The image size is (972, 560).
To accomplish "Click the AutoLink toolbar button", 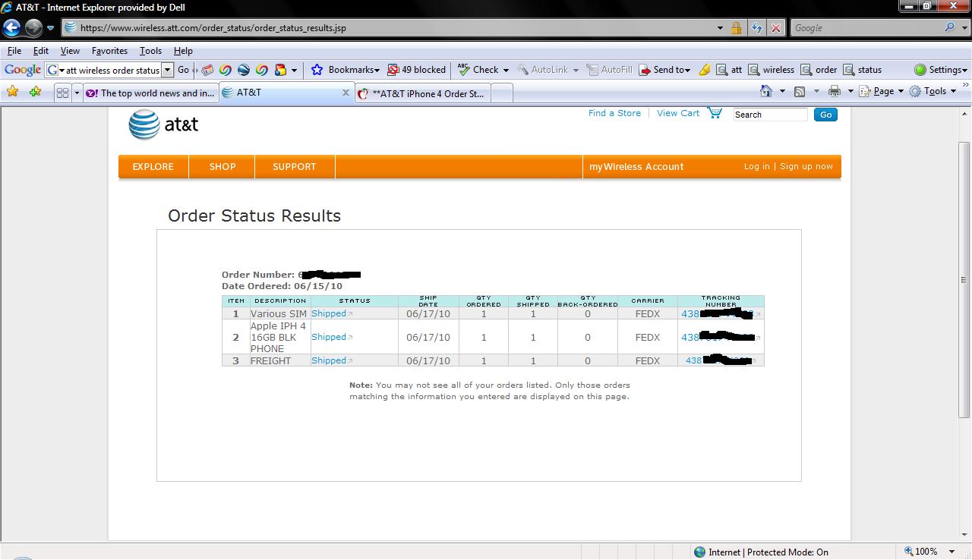I will click(x=548, y=70).
